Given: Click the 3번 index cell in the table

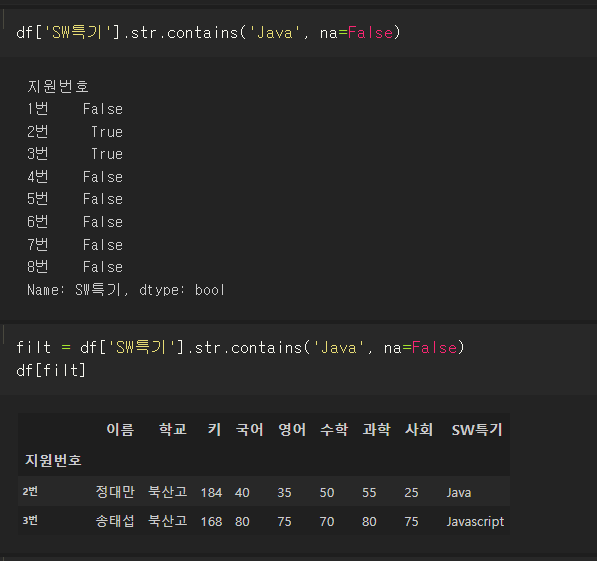Looking at the screenshot, I should tap(30, 520).
